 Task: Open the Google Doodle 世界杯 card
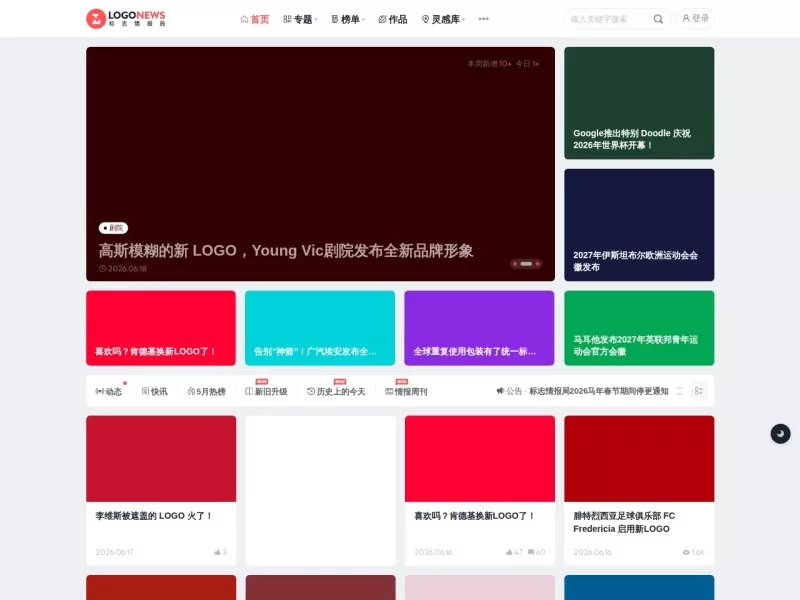639,103
